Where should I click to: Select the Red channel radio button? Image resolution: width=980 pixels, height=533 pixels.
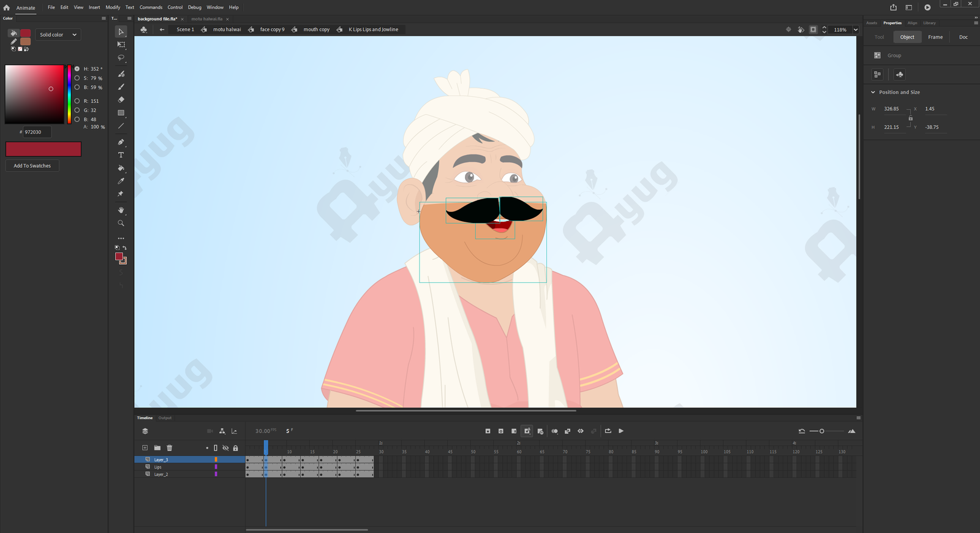pyautogui.click(x=77, y=101)
